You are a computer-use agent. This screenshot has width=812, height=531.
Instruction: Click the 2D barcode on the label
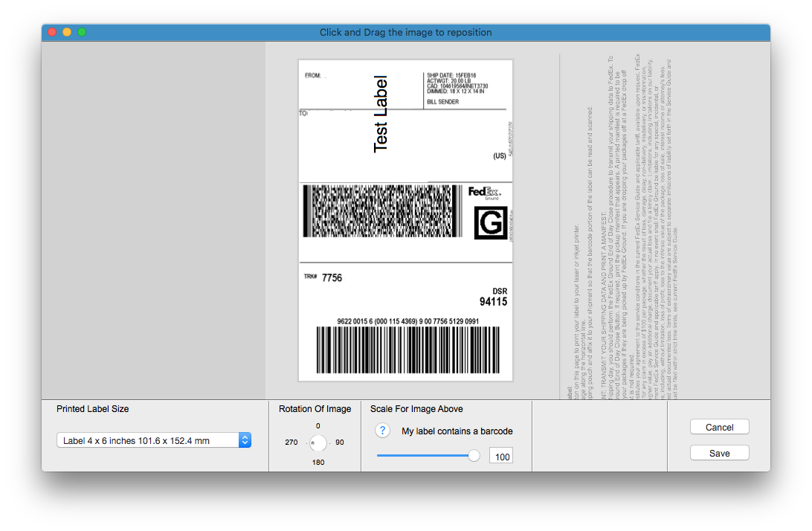pos(379,211)
